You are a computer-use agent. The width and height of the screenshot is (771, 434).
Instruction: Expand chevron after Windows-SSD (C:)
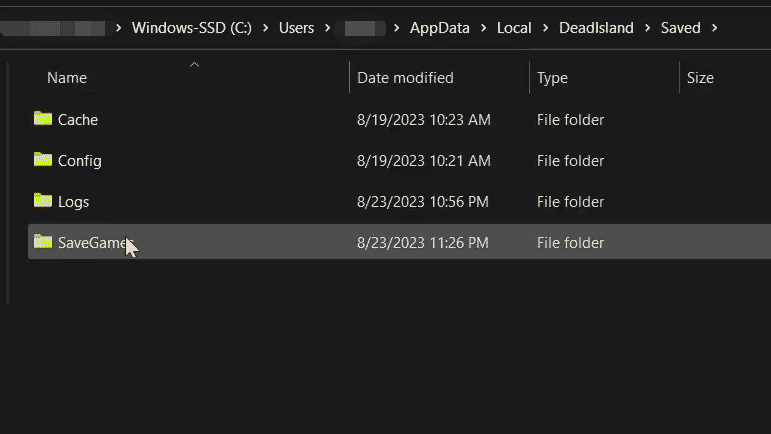click(x=266, y=28)
